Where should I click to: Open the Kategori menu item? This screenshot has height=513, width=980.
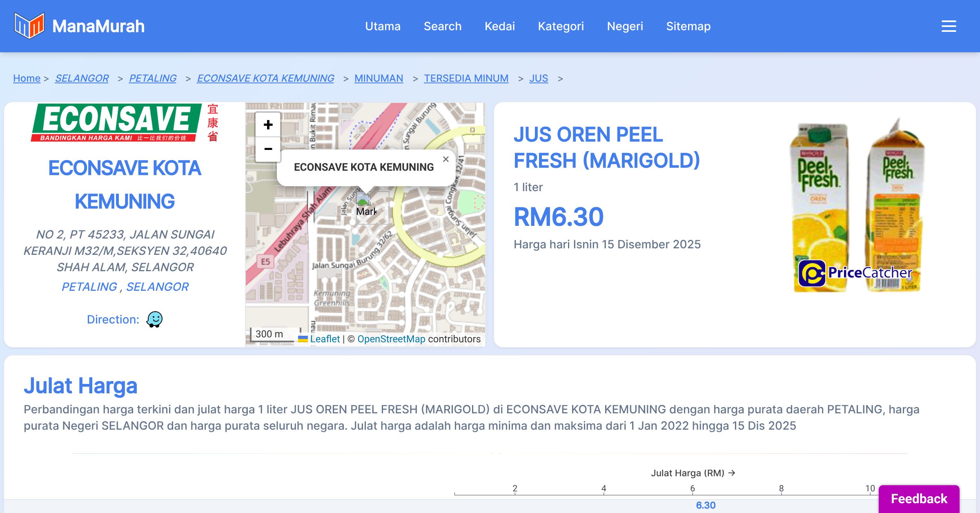561,26
